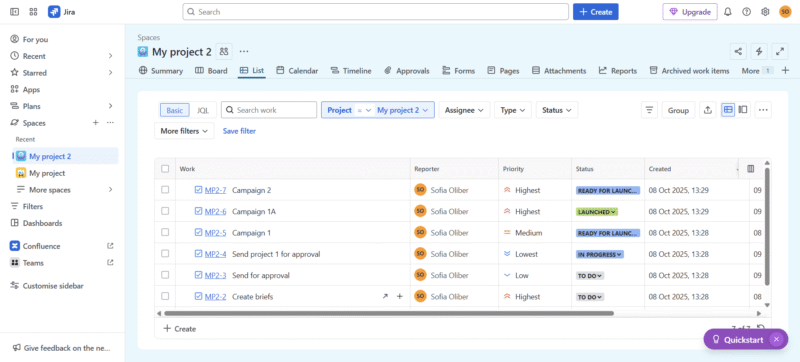Viewport: 800px width, 362px height.
Task: Open the settings gear icon
Action: [x=765, y=12]
